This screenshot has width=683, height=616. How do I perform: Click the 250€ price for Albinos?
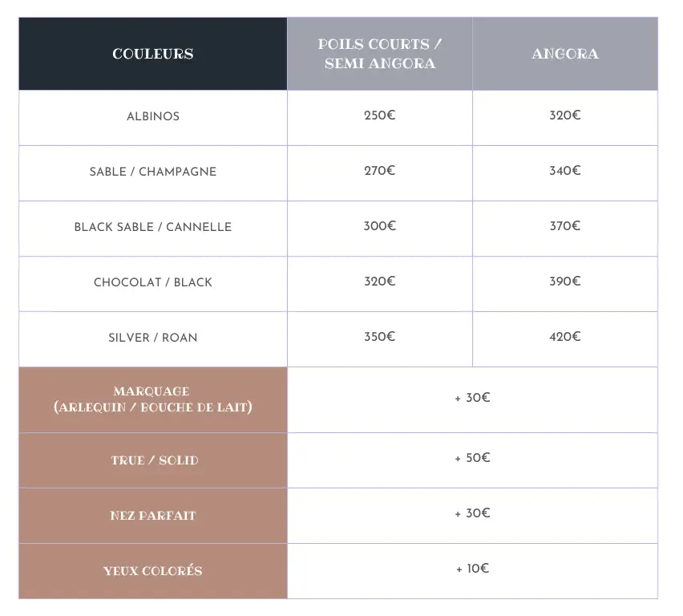click(380, 115)
